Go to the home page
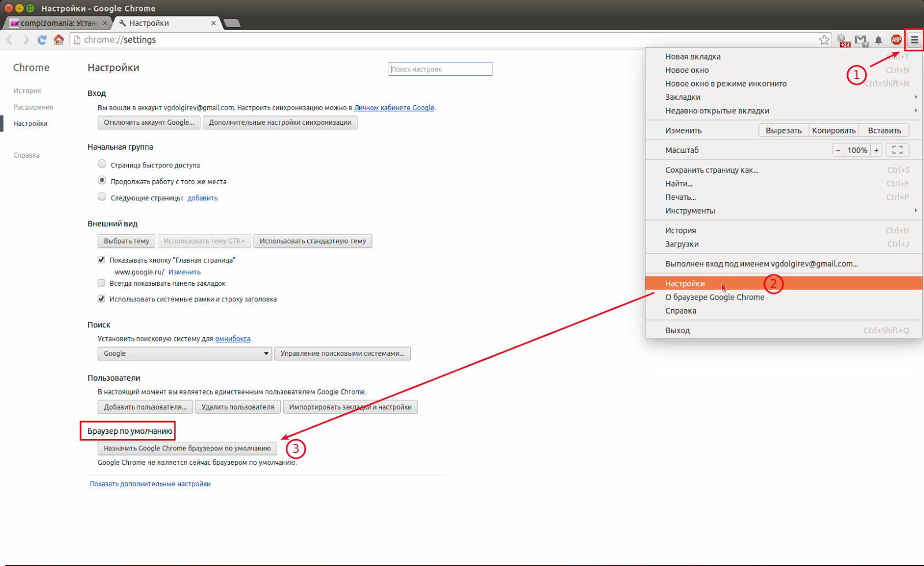The image size is (924, 566). tap(58, 40)
